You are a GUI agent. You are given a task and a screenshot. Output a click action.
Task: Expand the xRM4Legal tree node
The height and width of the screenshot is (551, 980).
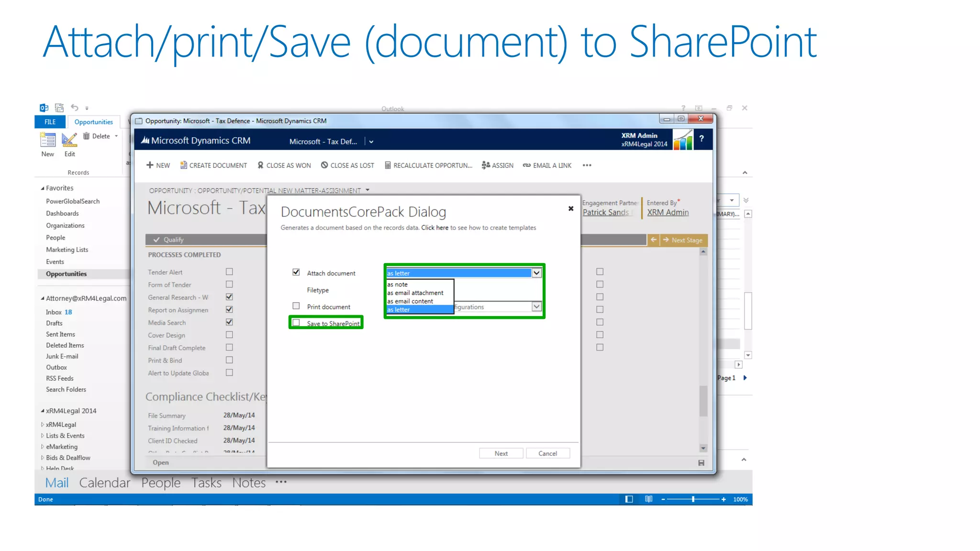coord(43,425)
